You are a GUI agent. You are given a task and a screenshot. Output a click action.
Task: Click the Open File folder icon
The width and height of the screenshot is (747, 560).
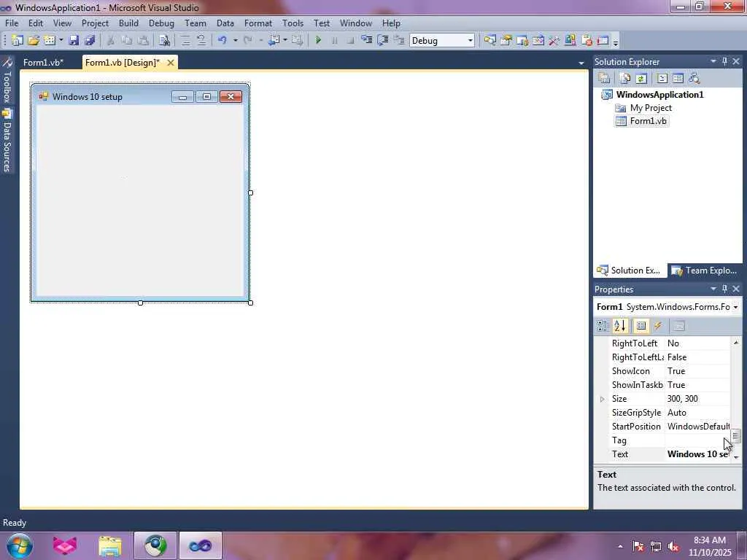pos(34,41)
